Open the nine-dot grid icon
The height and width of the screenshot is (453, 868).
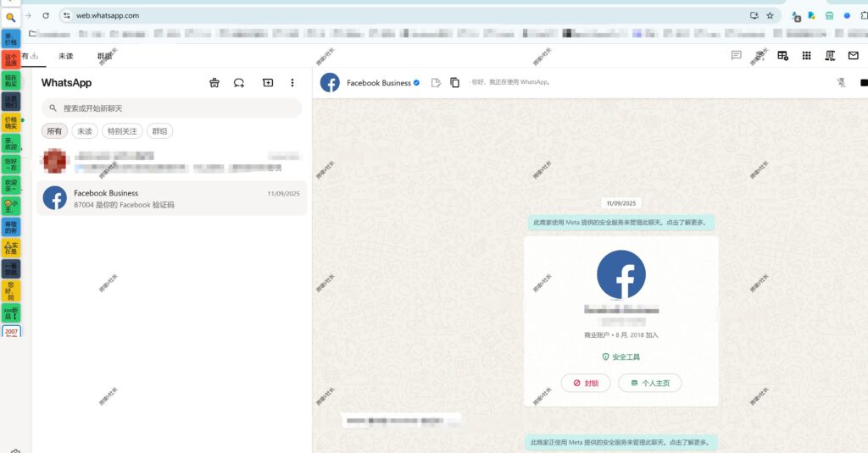click(807, 55)
